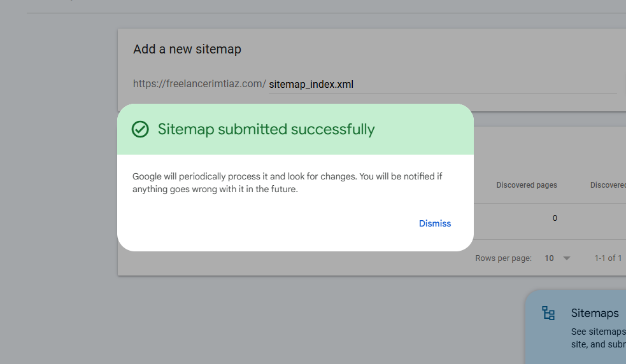This screenshot has width=626, height=364.
Task: Click the Sitemaps card description text
Action: pyautogui.click(x=597, y=338)
